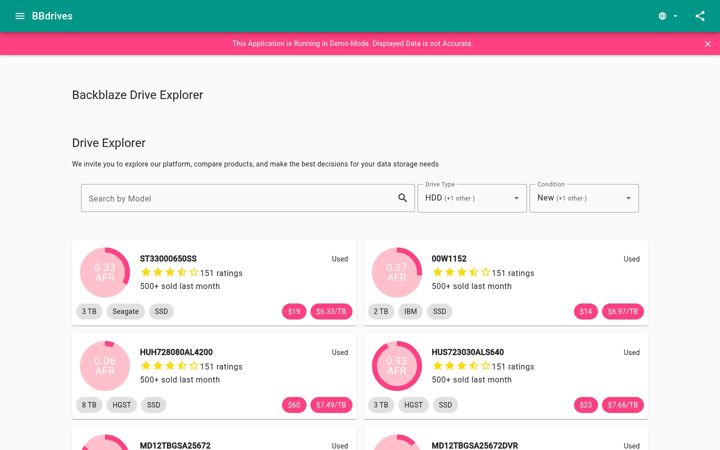Click the $7.49/TB price chip
The image size is (720, 450).
pyautogui.click(x=331, y=405)
